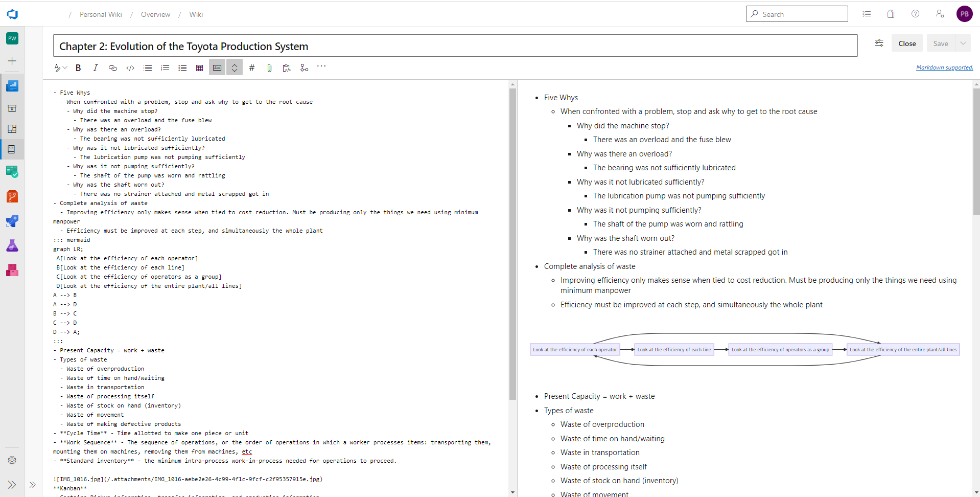Expand the sidebar with double chevron
This screenshot has width=980, height=497.
[x=12, y=485]
